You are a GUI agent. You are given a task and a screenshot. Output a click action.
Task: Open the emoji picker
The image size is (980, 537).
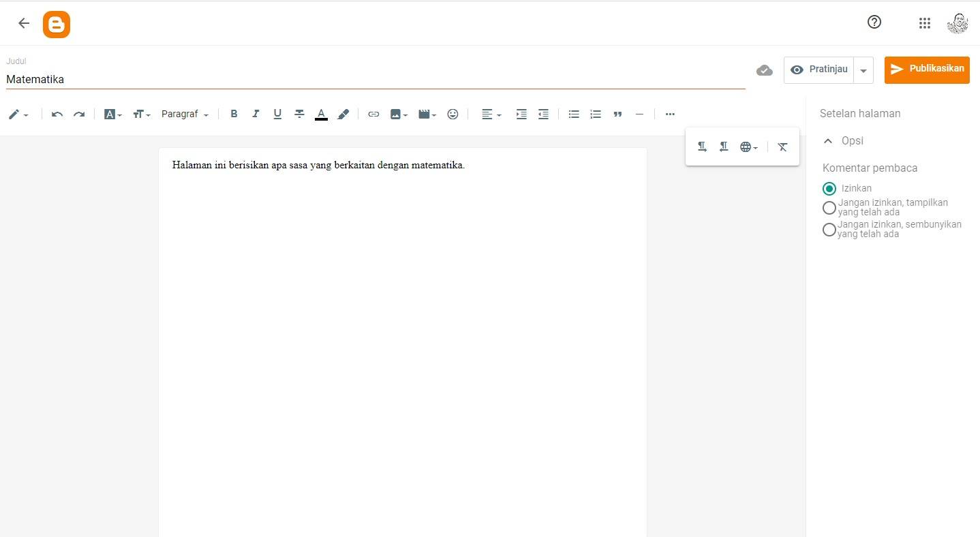pos(453,114)
